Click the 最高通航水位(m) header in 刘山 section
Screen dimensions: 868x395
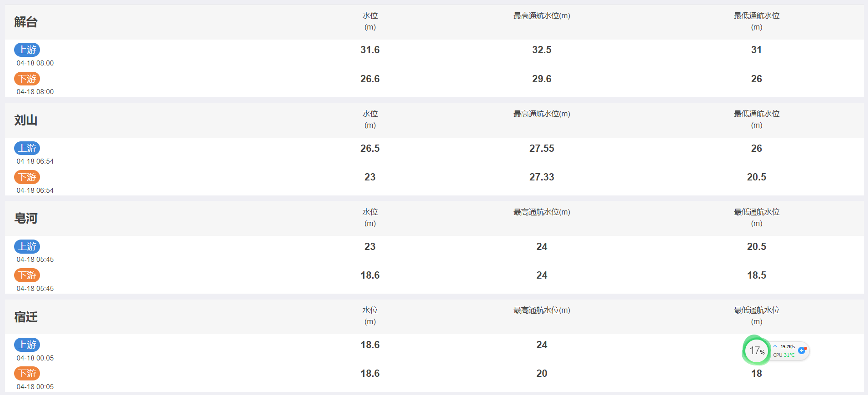[x=542, y=114]
